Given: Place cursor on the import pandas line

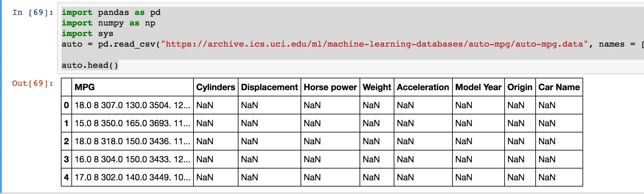Looking at the screenshot, I should (111, 12).
